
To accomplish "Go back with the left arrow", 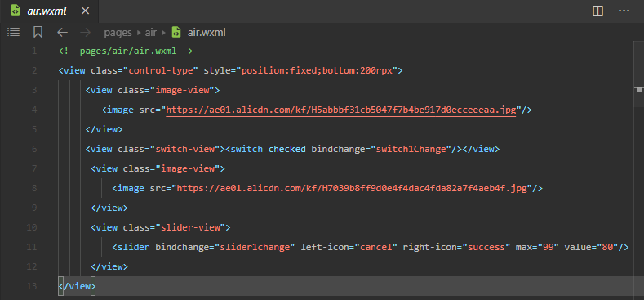I will pos(62,32).
